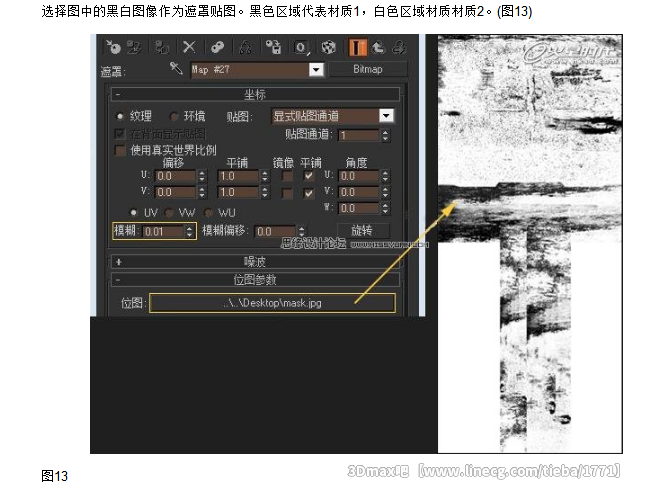Image resolution: width=660 pixels, height=490 pixels.
Task: Select the 纹理 radio button
Action: [x=120, y=116]
